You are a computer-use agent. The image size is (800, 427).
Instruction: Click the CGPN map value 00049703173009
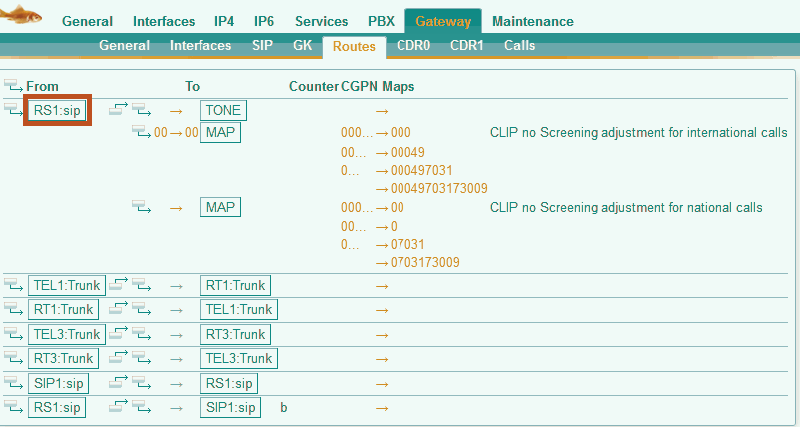[439, 189]
